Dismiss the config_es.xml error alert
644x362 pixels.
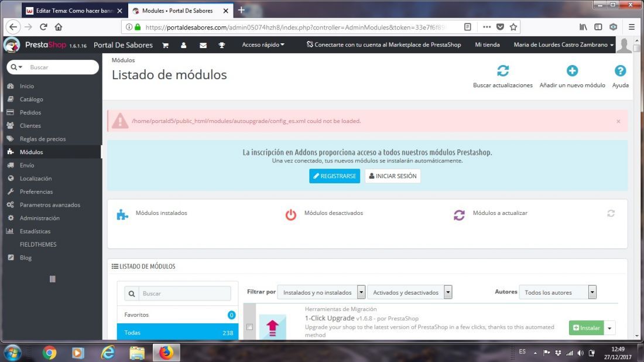[618, 121]
